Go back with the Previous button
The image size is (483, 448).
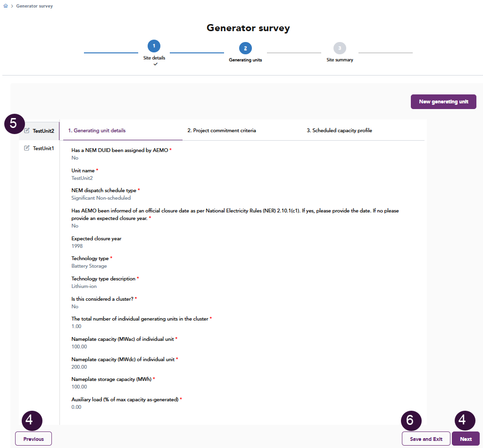pyautogui.click(x=33, y=439)
